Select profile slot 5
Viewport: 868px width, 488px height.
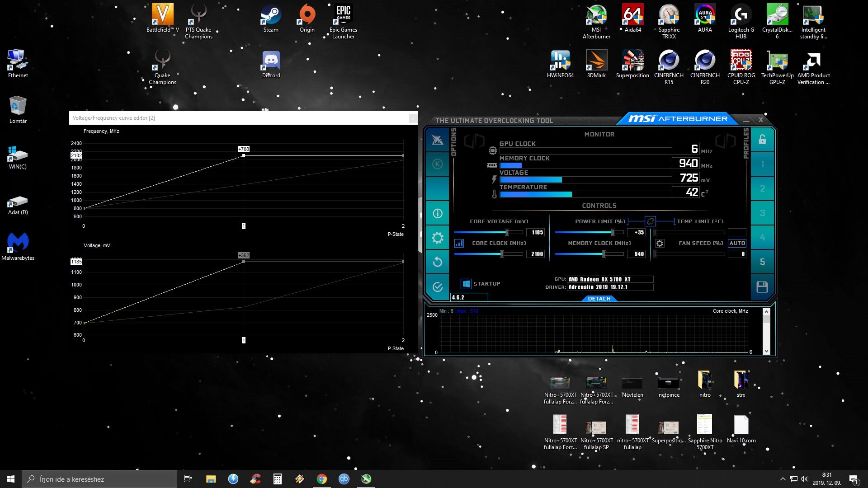pyautogui.click(x=762, y=262)
